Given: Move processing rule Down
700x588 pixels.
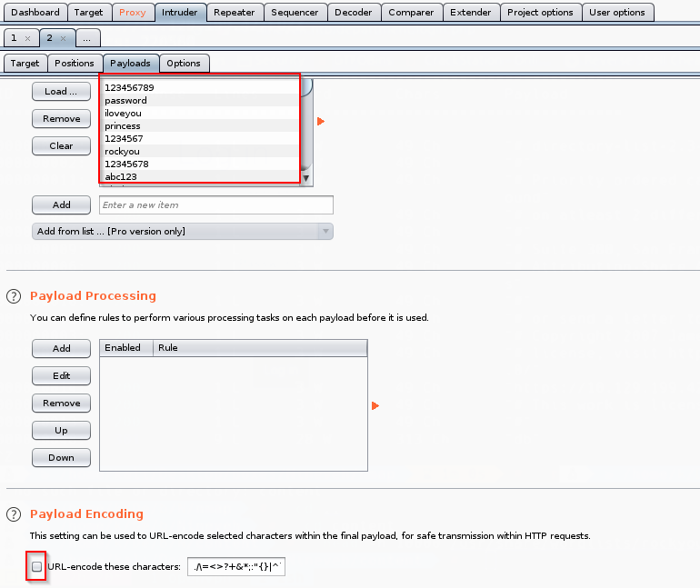Looking at the screenshot, I should [61, 458].
